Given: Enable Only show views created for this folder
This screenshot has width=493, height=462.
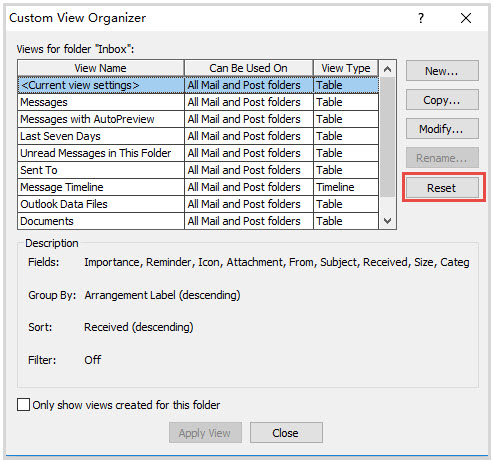Looking at the screenshot, I should coord(23,405).
